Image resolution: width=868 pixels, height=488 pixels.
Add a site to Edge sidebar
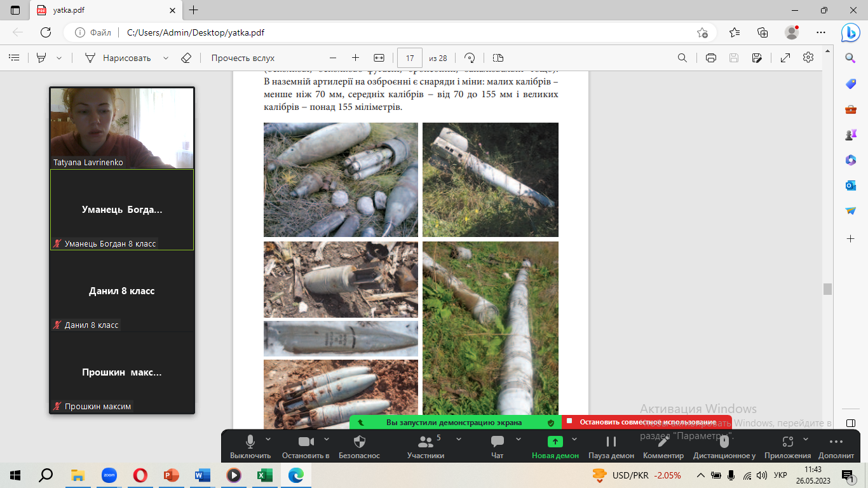(850, 238)
